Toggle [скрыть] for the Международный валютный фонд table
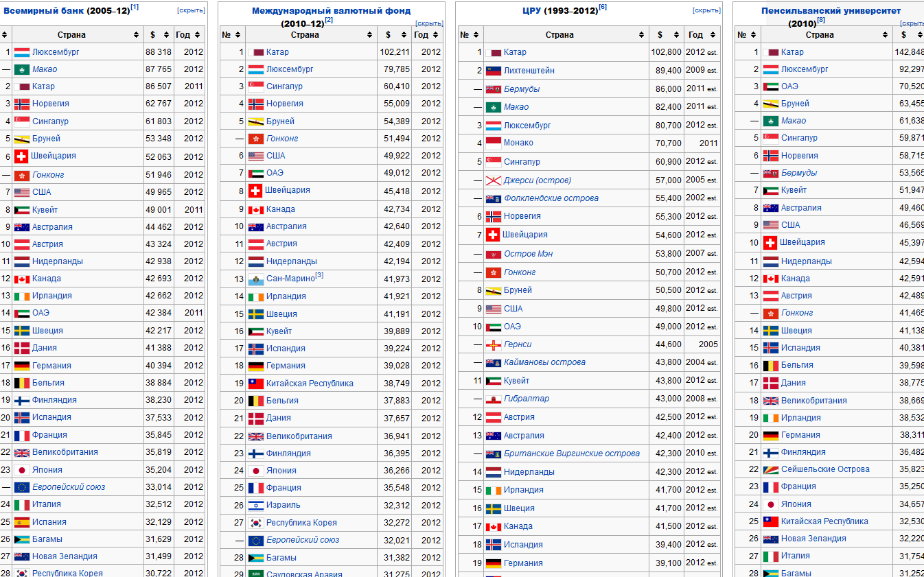Screen dimensions: 924x577 [x=429, y=23]
